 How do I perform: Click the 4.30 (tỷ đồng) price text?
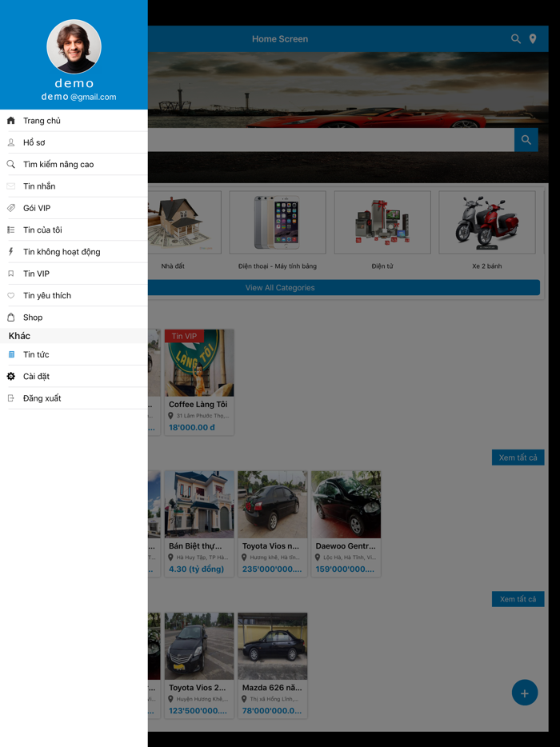pos(196,569)
